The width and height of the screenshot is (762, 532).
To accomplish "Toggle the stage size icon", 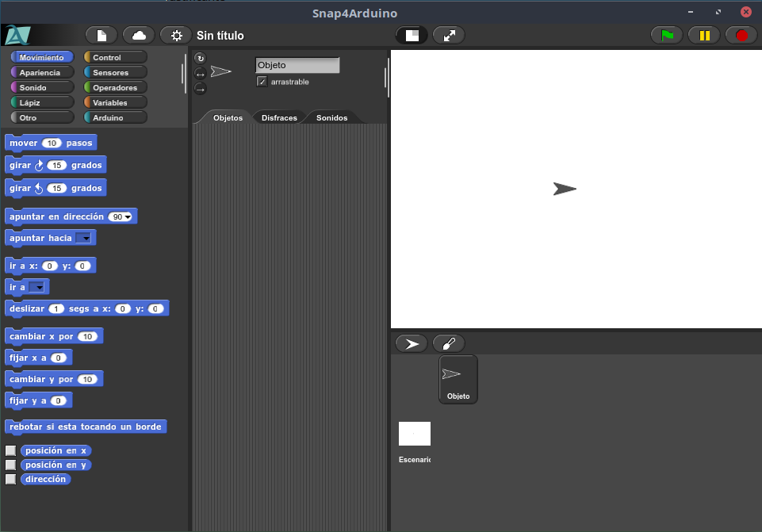I will pos(412,36).
